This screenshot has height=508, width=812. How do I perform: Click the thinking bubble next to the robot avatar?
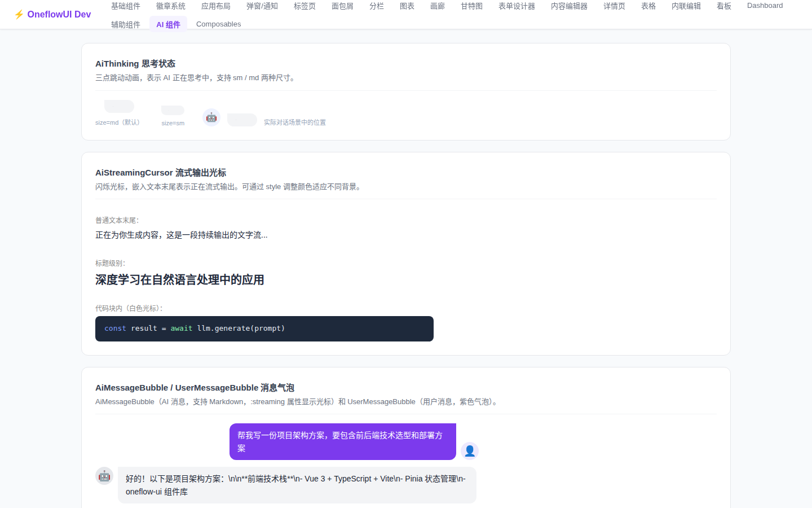pos(242,120)
